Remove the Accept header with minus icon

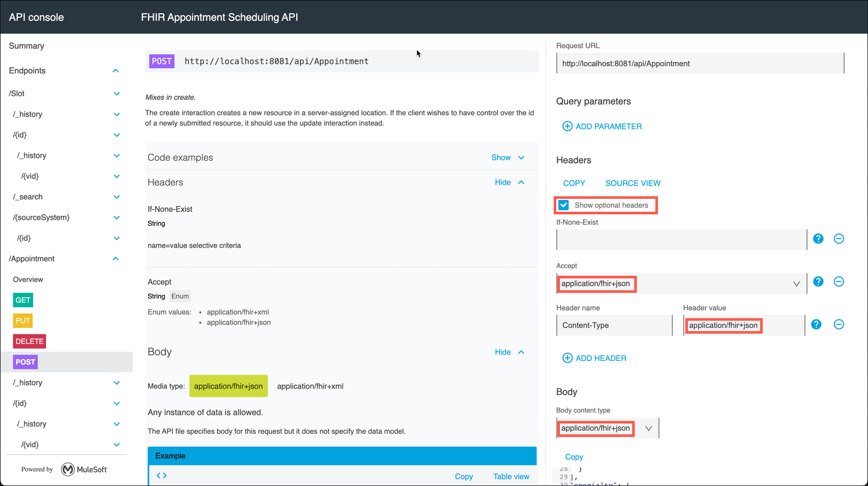(839, 281)
